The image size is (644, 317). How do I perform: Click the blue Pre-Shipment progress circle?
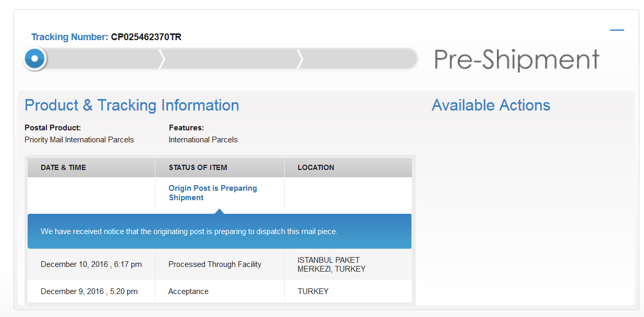35,59
